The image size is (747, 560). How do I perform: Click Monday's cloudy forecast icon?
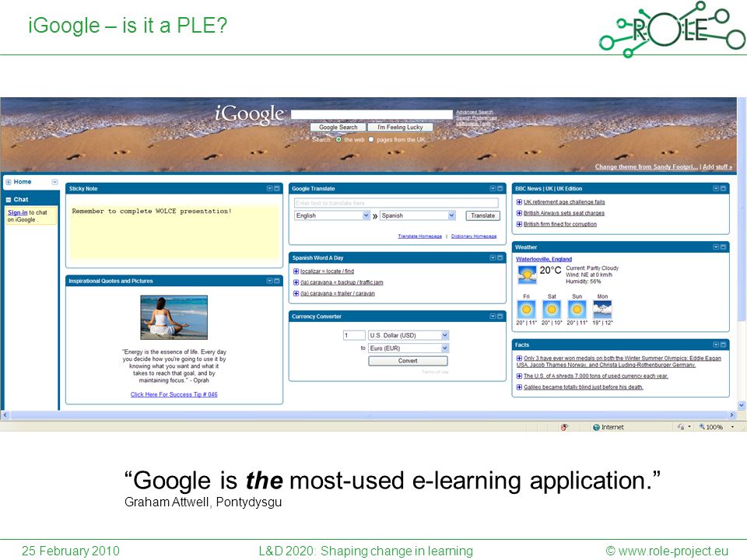tap(602, 310)
